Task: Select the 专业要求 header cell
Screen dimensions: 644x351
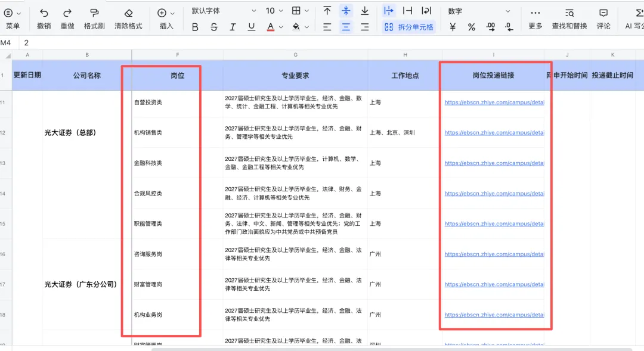Action: point(295,75)
